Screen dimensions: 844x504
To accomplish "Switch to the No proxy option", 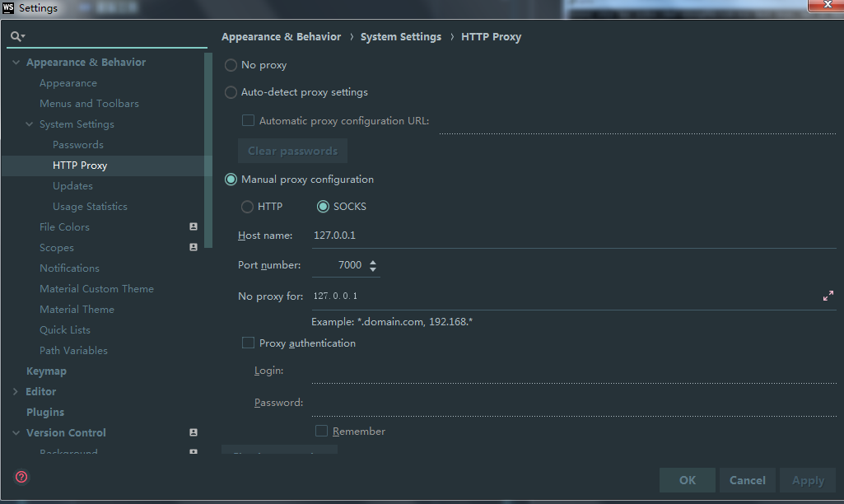I will (231, 64).
